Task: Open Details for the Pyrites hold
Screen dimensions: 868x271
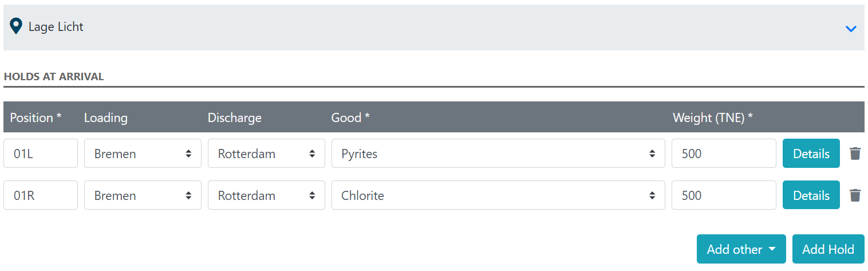Action: (811, 154)
